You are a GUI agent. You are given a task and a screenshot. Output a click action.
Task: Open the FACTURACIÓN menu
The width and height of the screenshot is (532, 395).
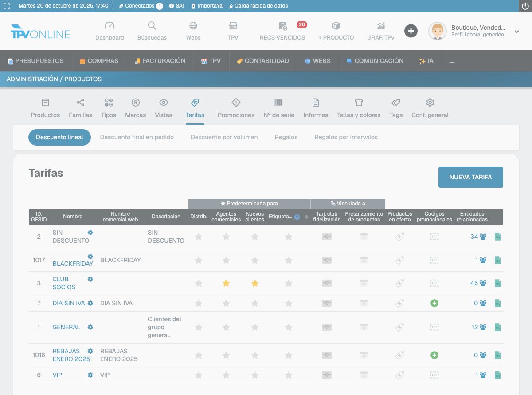click(160, 61)
